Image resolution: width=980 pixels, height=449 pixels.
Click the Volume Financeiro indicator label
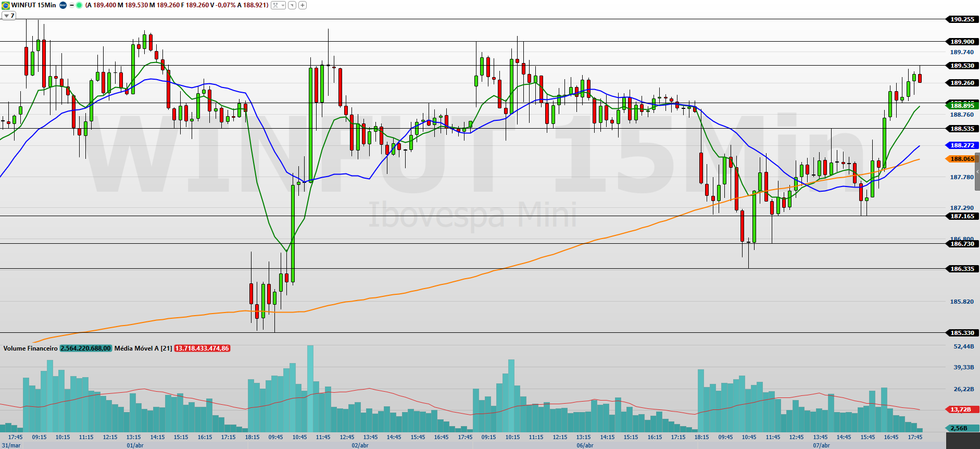pyautogui.click(x=30, y=348)
